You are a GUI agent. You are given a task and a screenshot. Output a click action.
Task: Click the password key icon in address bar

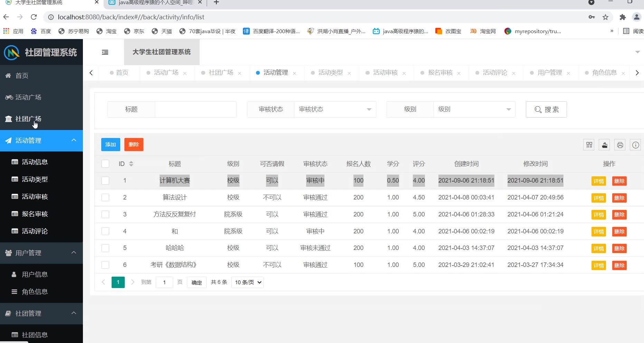point(592,17)
